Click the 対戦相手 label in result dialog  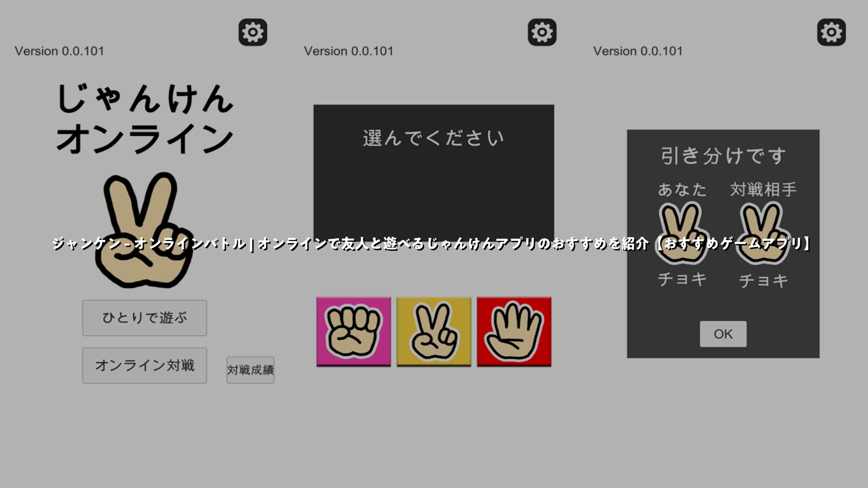coord(763,189)
